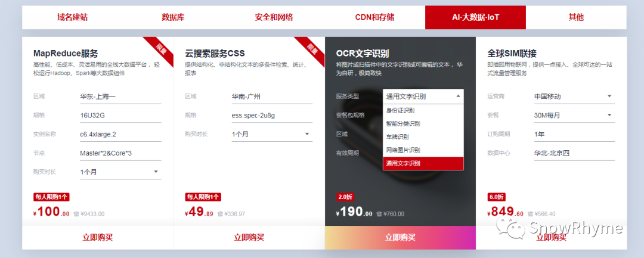This screenshot has height=258, width=644.
Task: Click CSS 区域 field 华南-广州
Action: click(271, 97)
